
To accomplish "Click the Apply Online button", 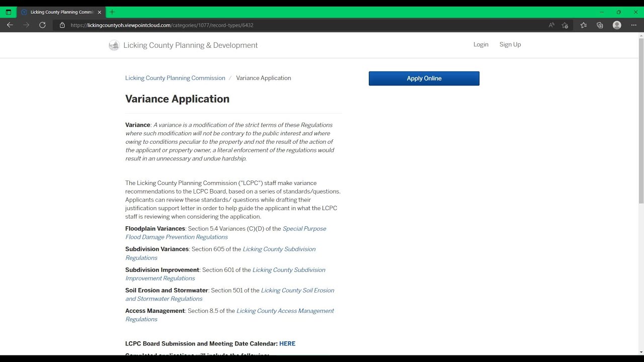I will pos(424,78).
